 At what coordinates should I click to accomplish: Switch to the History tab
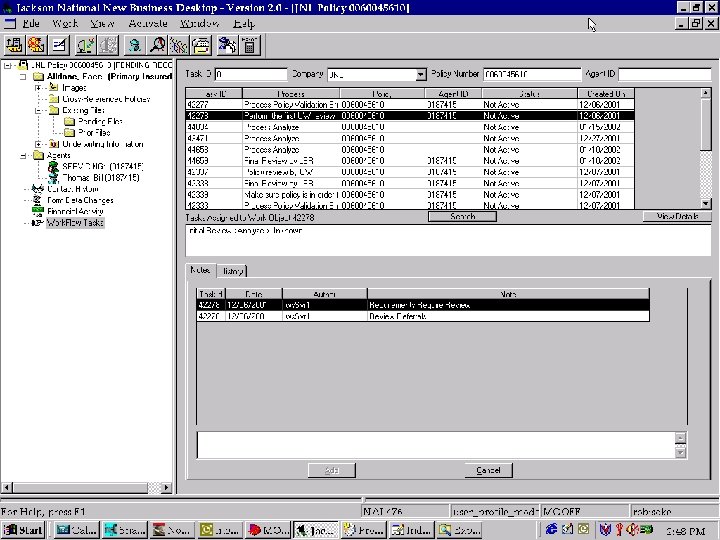[233, 271]
